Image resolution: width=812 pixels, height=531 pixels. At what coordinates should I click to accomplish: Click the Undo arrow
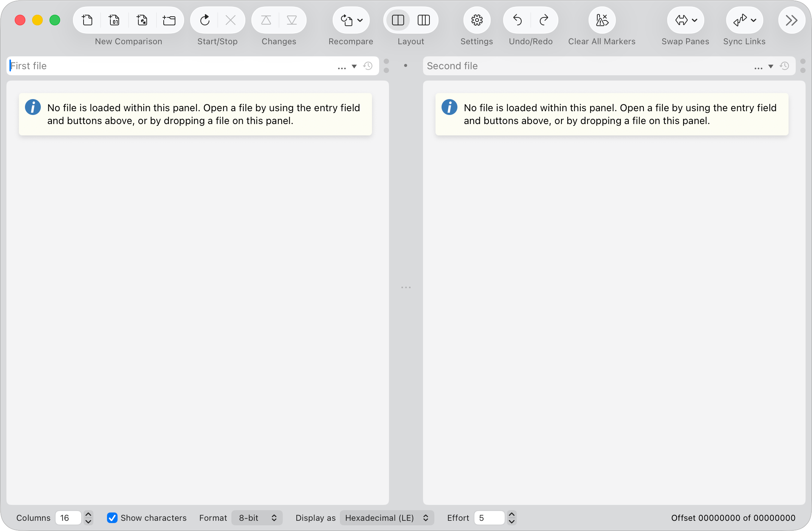518,20
